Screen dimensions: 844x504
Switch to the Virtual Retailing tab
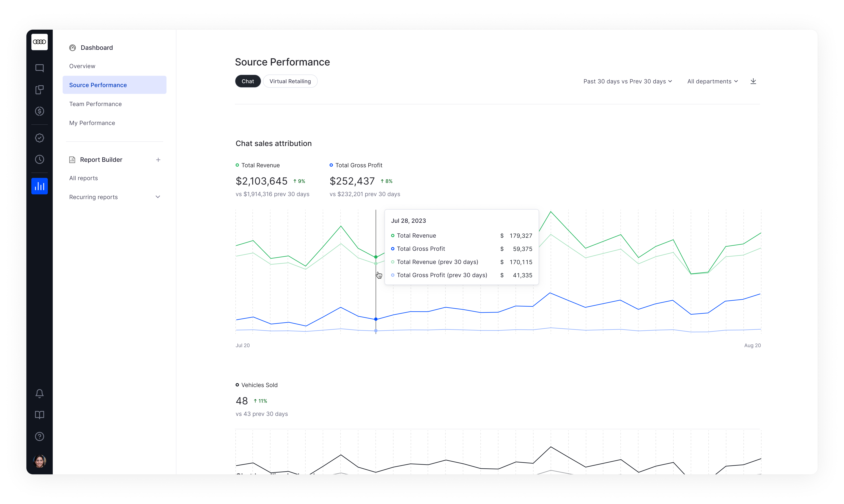pyautogui.click(x=290, y=81)
